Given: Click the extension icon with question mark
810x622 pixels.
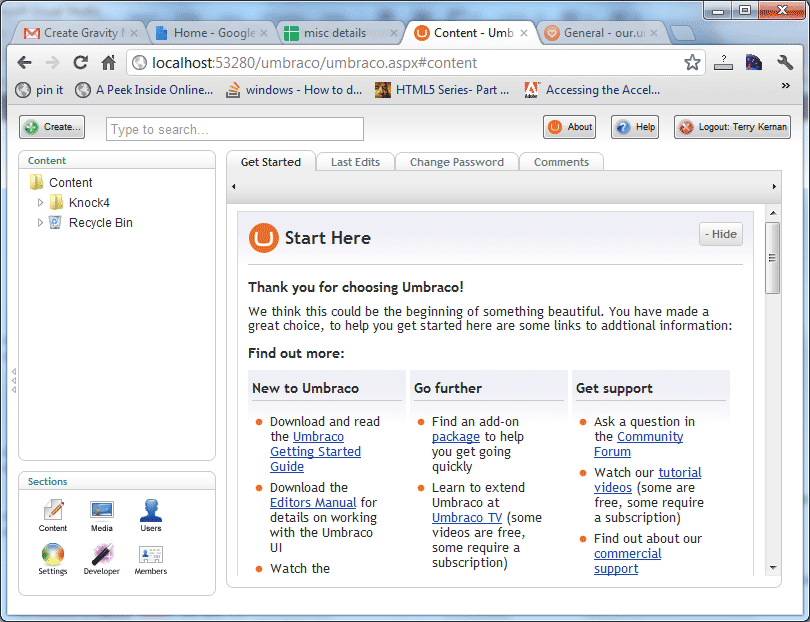Looking at the screenshot, I should 723,63.
